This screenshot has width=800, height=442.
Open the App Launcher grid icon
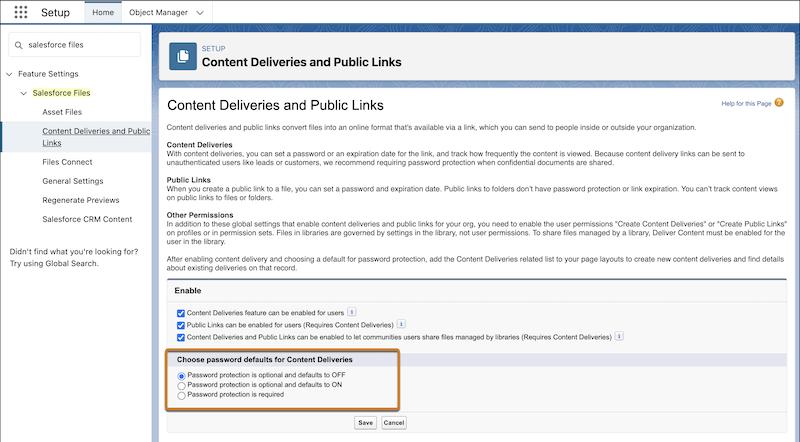pyautogui.click(x=20, y=13)
